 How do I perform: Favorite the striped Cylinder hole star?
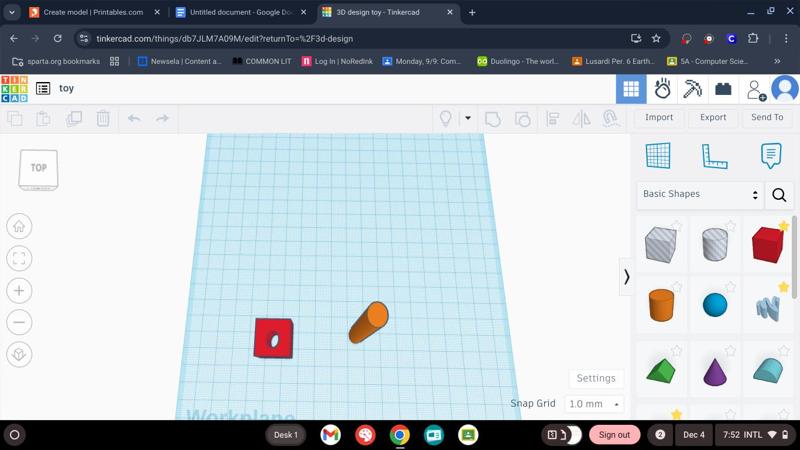[x=730, y=226]
